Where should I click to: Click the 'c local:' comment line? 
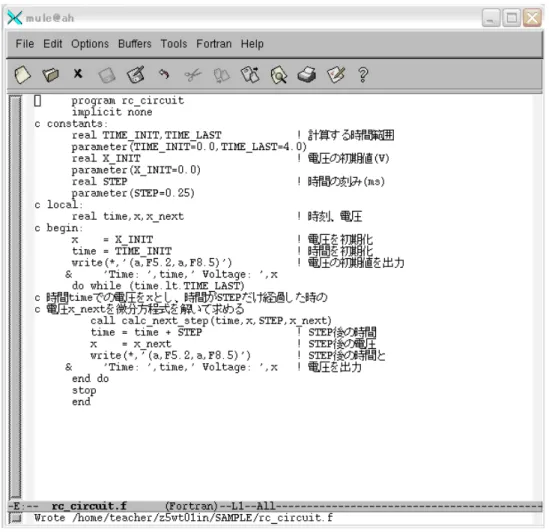58,205
